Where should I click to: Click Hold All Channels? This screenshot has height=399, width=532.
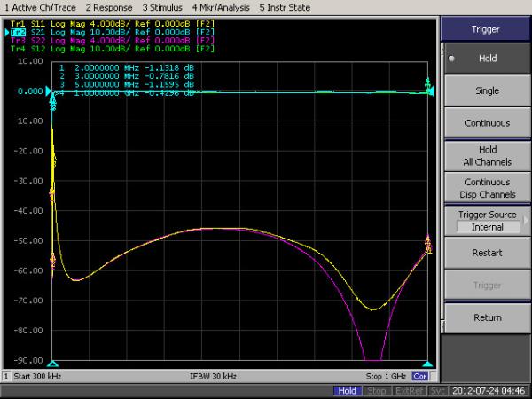coord(487,156)
